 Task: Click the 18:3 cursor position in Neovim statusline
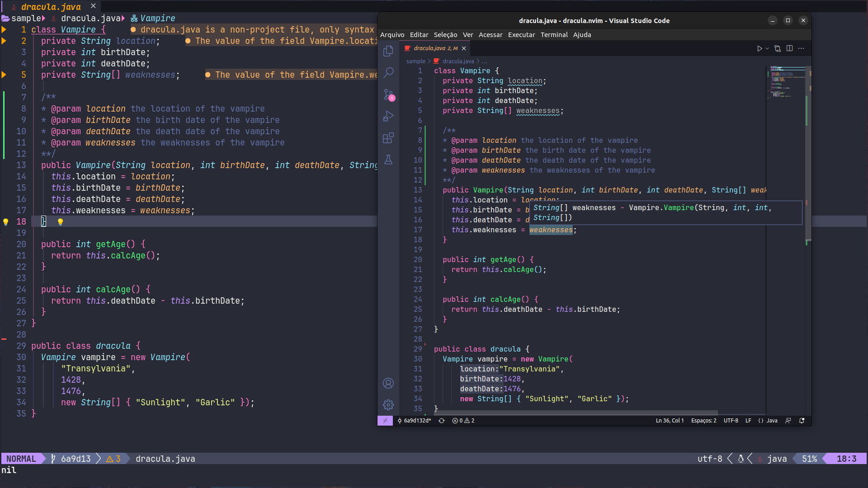(x=846, y=459)
